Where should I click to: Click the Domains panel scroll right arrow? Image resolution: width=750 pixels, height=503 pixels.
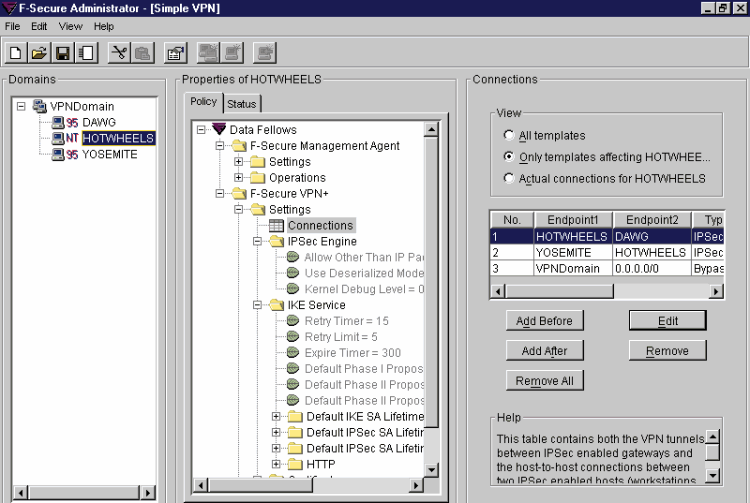point(148,492)
